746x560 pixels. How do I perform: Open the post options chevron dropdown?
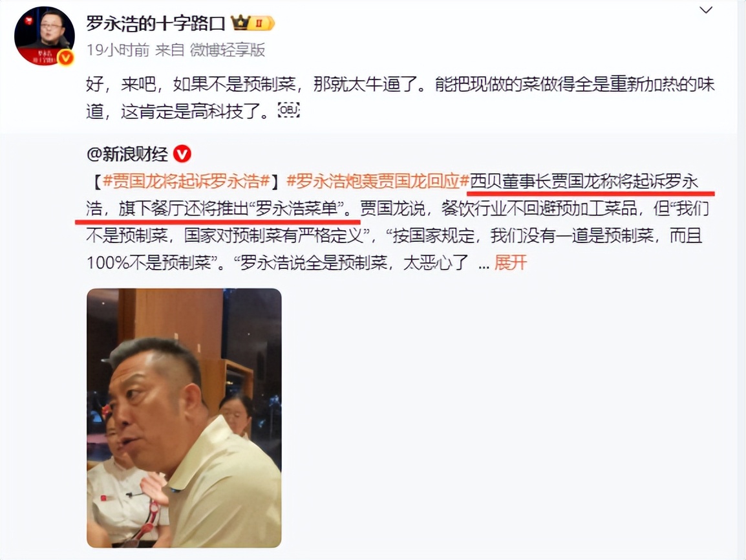click(706, 10)
